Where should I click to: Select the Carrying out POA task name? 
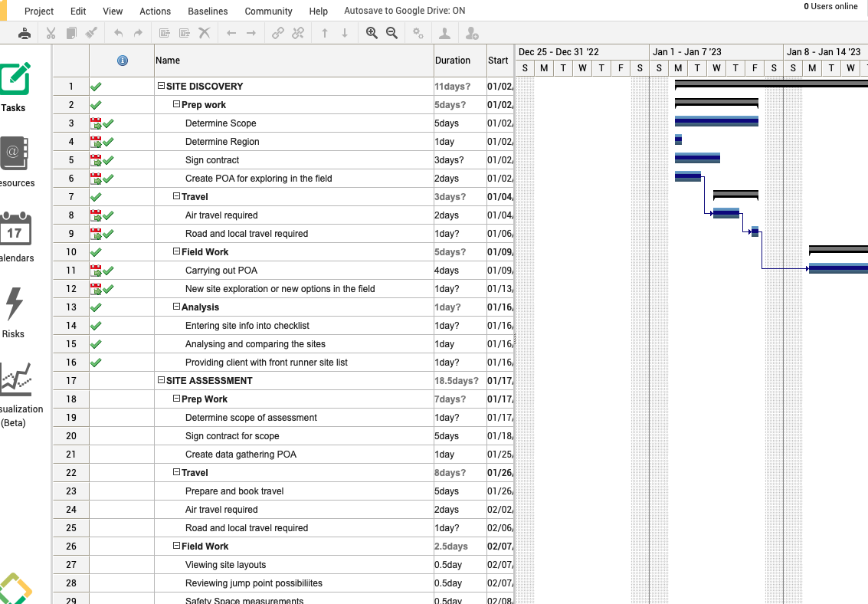221,270
